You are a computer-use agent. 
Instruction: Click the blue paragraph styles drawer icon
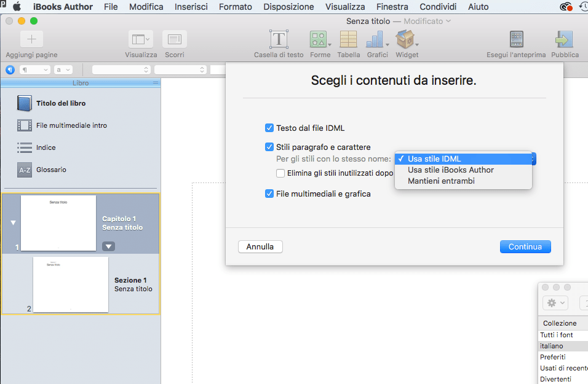pyautogui.click(x=10, y=69)
